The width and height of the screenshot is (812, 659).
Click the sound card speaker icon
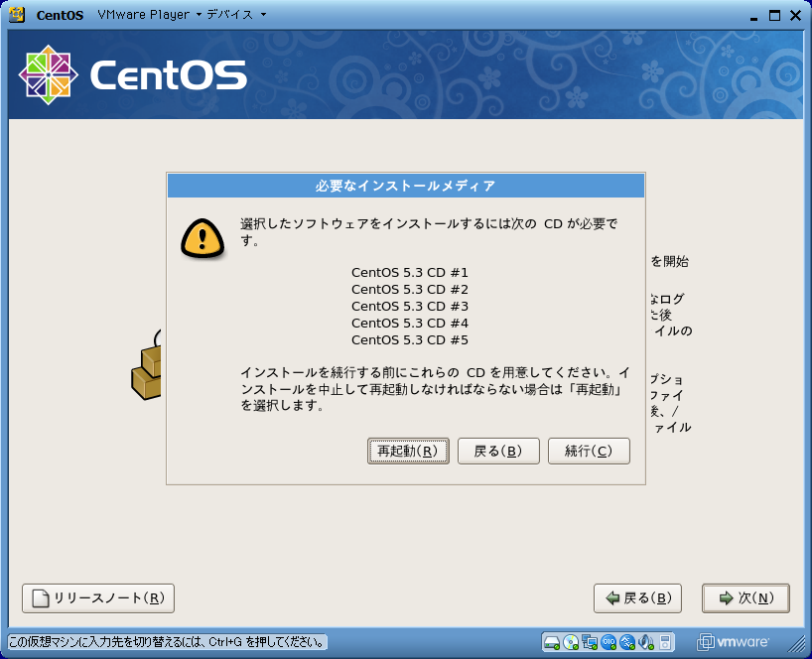click(646, 642)
